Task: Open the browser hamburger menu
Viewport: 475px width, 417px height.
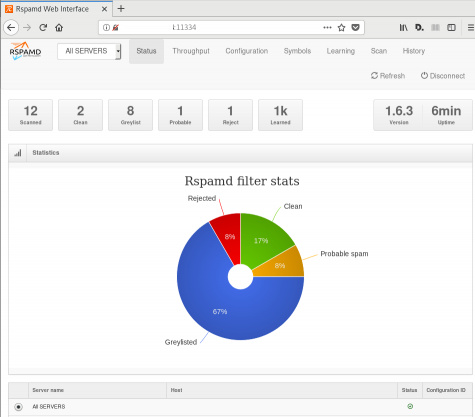Action: point(471,28)
